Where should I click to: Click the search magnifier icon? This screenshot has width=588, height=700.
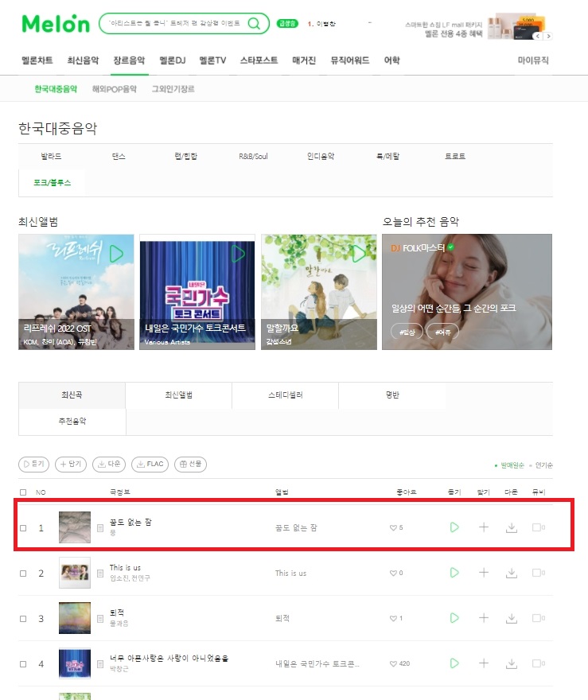click(x=254, y=23)
